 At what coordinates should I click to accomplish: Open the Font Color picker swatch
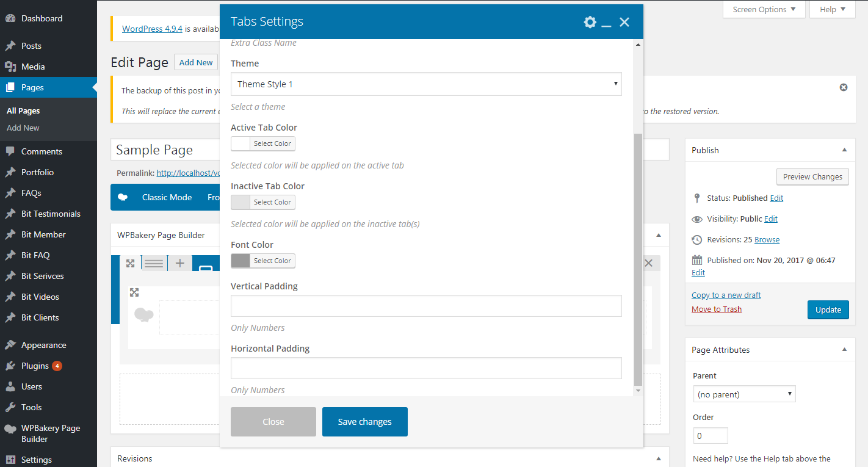tap(241, 261)
